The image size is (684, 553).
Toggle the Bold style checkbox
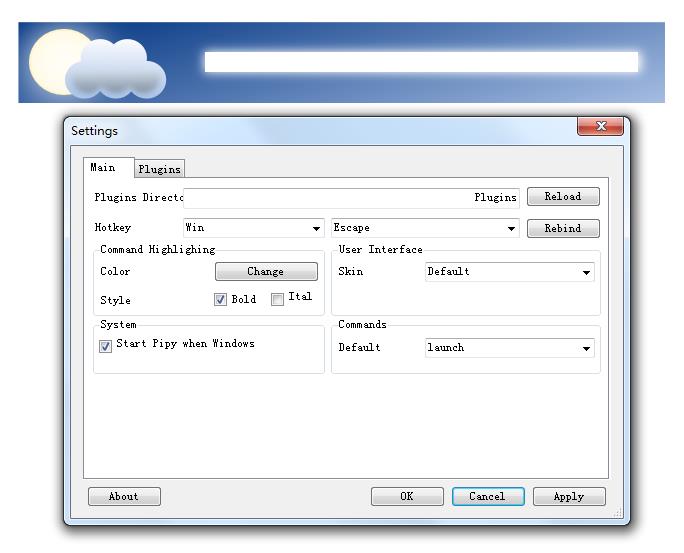221,300
